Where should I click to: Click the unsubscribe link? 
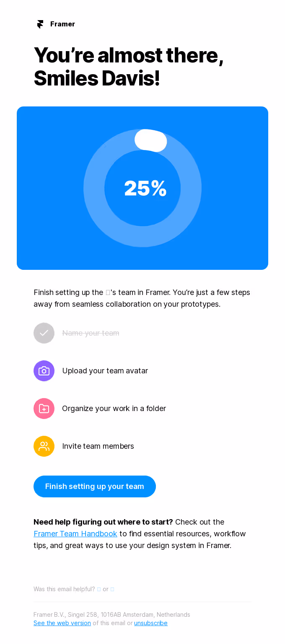tap(150, 623)
